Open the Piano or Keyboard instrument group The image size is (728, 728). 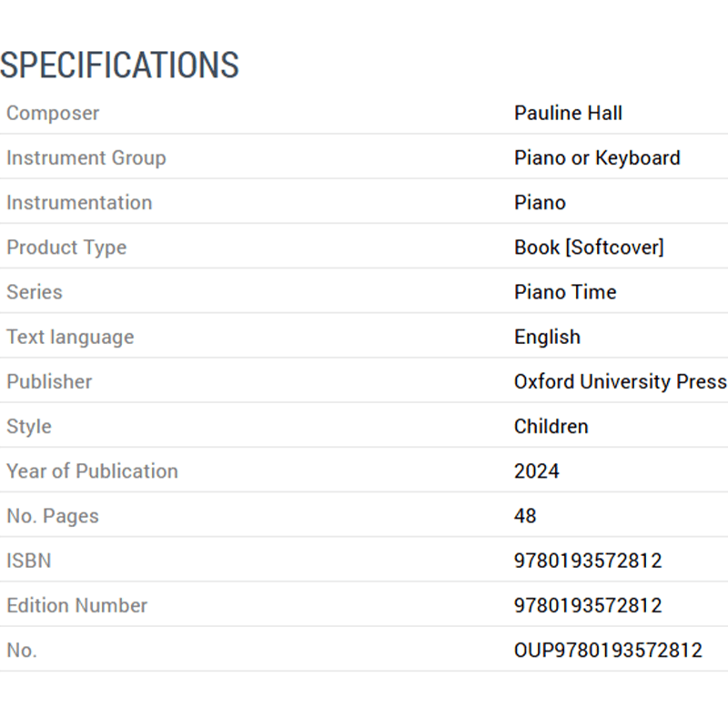click(597, 157)
